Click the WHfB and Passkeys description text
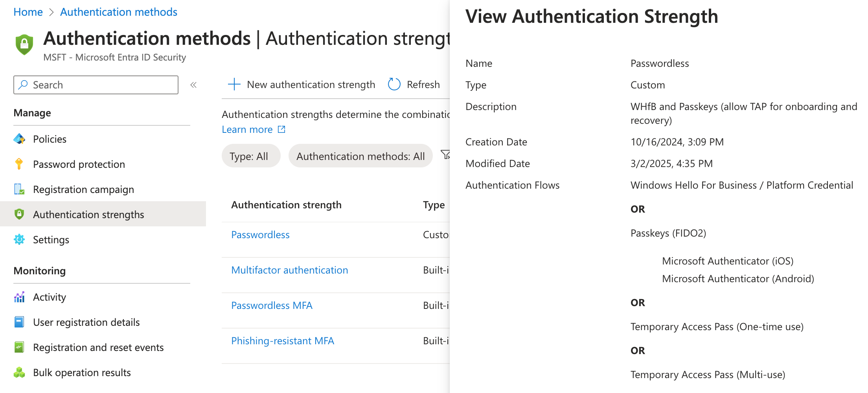 point(744,113)
